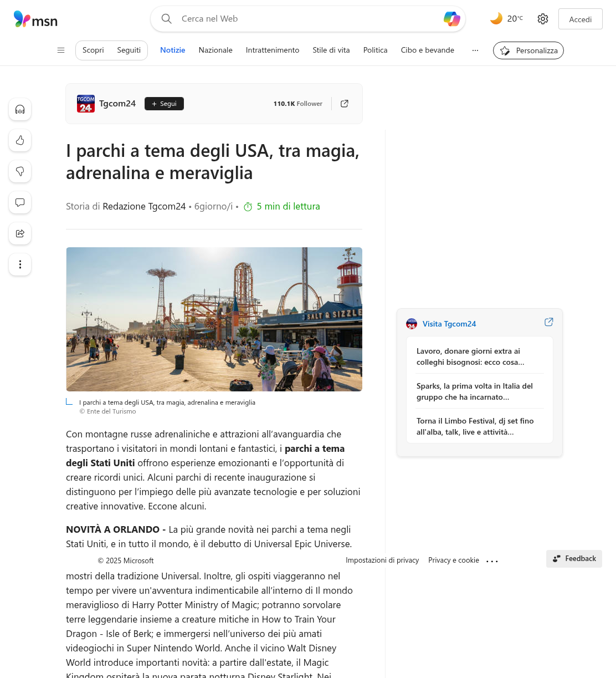Screen dimensions: 616x678
Task: Expand footer more options ellipsis
Action: (x=492, y=561)
